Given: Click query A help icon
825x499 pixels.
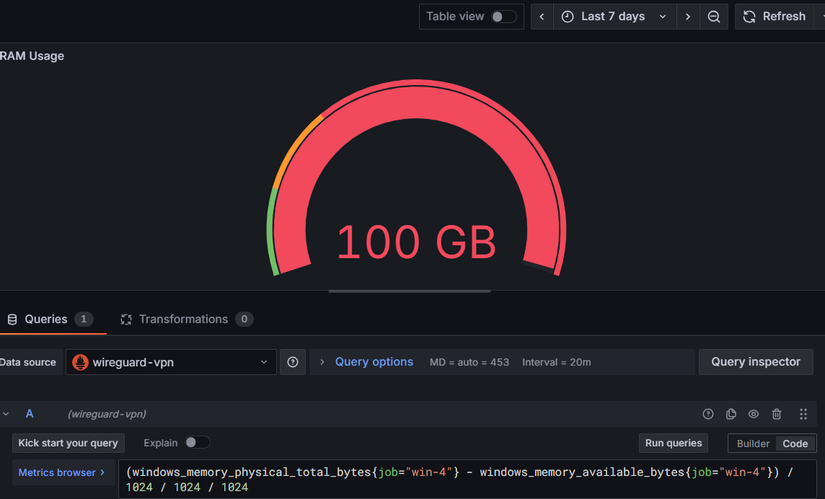Looking at the screenshot, I should (708, 414).
